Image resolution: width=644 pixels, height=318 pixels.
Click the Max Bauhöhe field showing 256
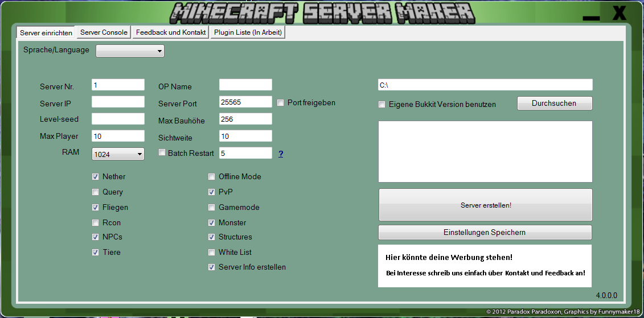[245, 119]
